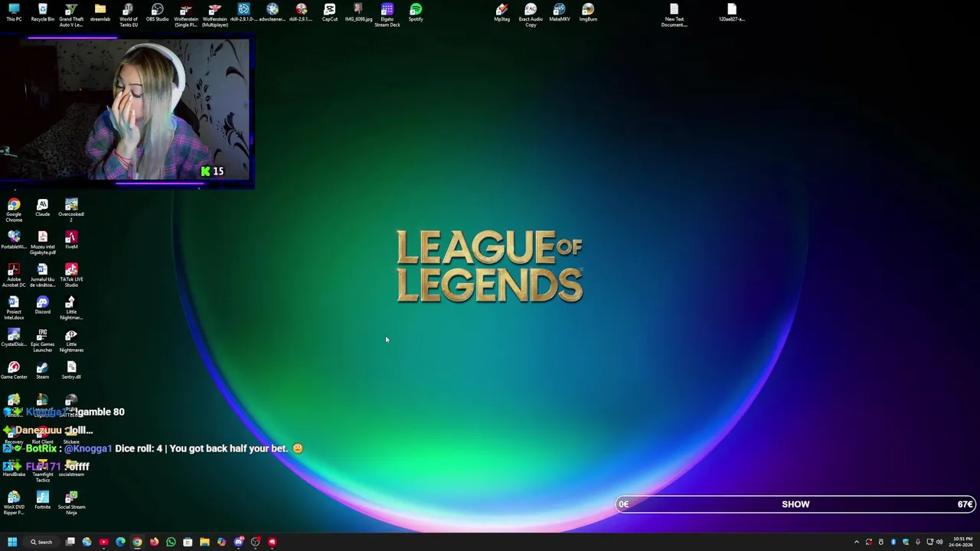Open Muzeu Intel Gigabyte.pdf
This screenshot has width=980, height=551.
[42, 243]
